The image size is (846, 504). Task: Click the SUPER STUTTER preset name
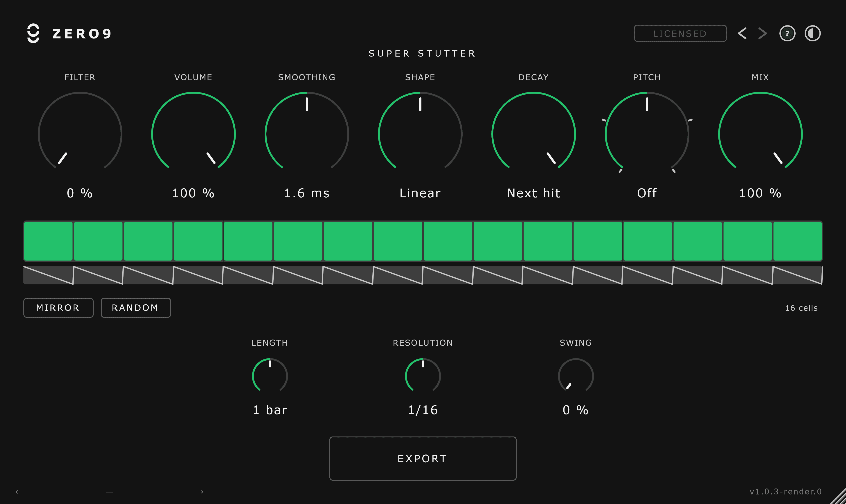coord(422,54)
